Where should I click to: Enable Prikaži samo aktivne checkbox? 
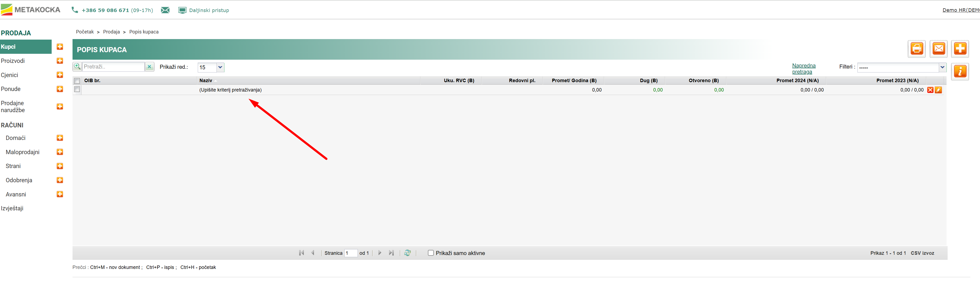coord(431,253)
